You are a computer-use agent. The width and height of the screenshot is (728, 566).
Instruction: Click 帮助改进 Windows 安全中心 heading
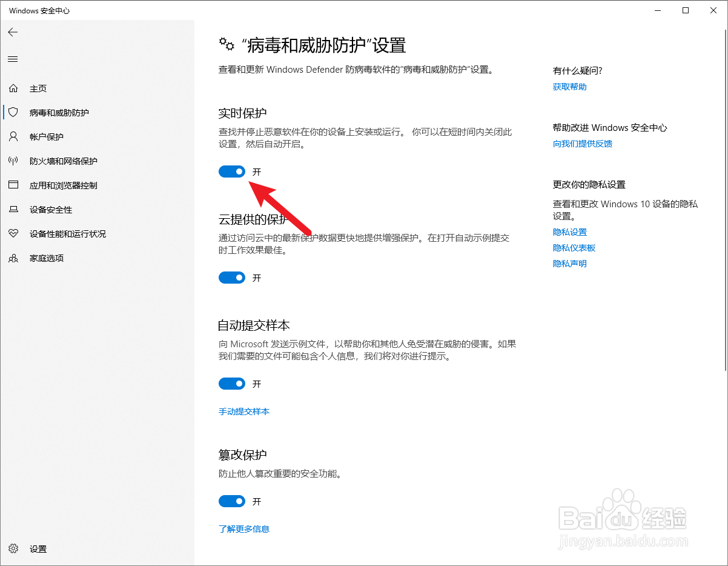pos(610,128)
